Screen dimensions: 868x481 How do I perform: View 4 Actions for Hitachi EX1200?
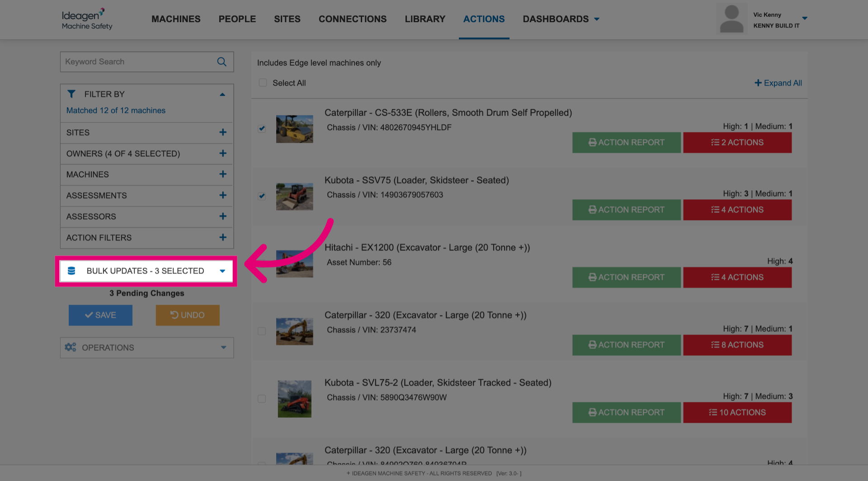[737, 278]
